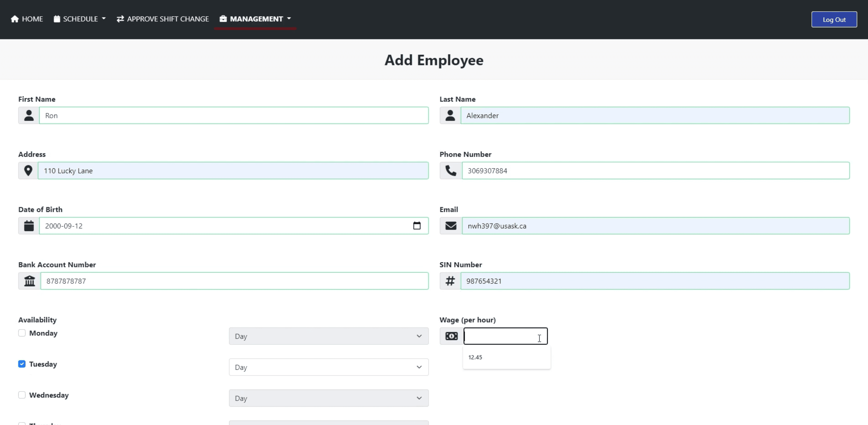Enable the Wednesday availability checkbox
Screen dimensions: 868x425
point(22,395)
